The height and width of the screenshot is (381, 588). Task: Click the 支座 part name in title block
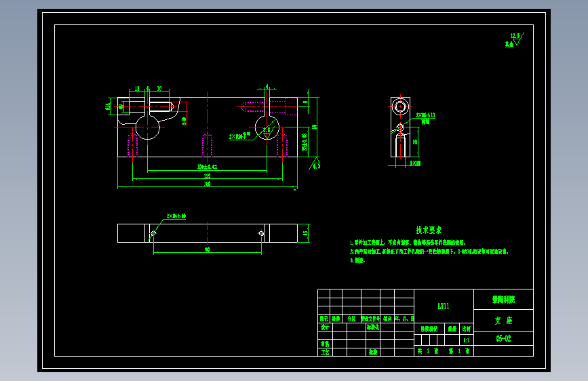503,321
